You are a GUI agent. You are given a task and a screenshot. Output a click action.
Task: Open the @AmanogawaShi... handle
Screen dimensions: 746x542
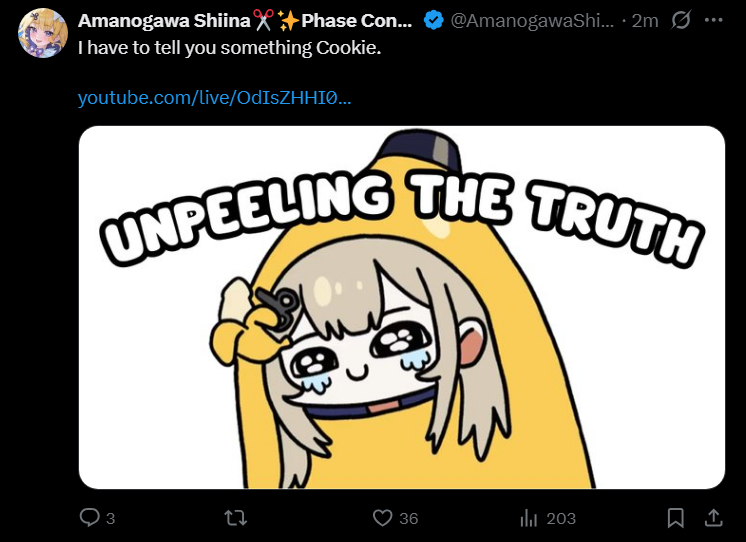532,20
